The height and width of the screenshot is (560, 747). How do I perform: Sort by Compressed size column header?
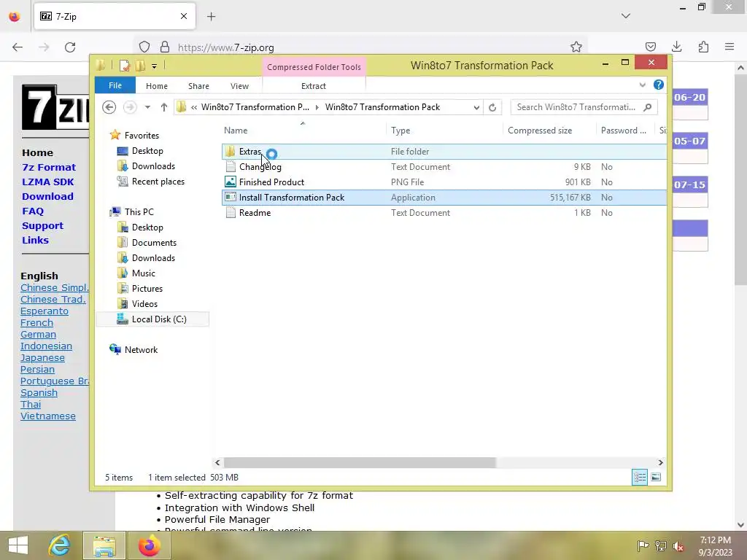click(549, 130)
